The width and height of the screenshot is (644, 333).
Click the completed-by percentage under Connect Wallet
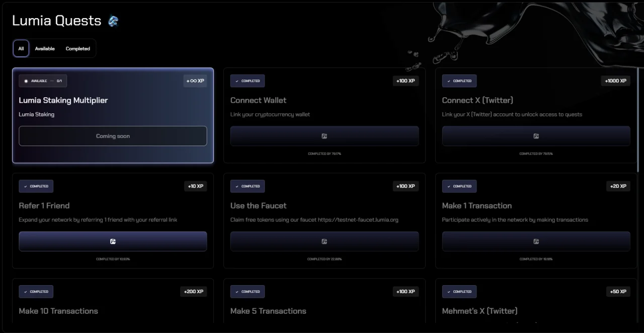pos(325,154)
